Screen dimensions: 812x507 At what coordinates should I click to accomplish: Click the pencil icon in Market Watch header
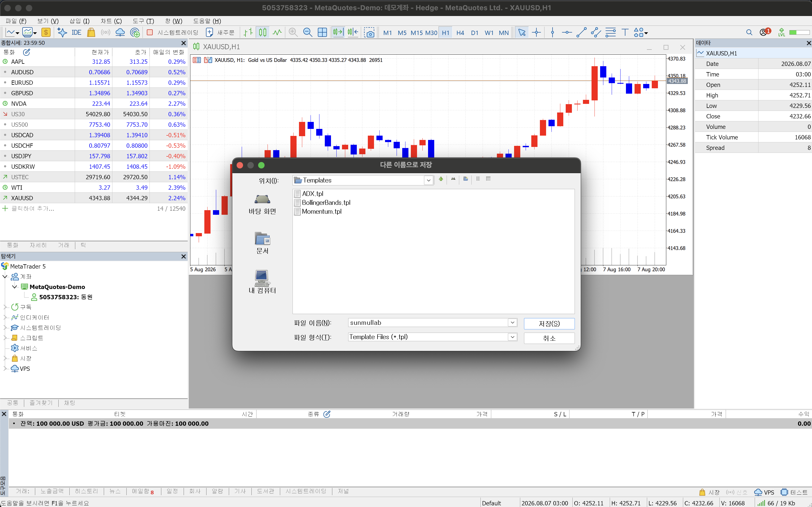click(26, 52)
